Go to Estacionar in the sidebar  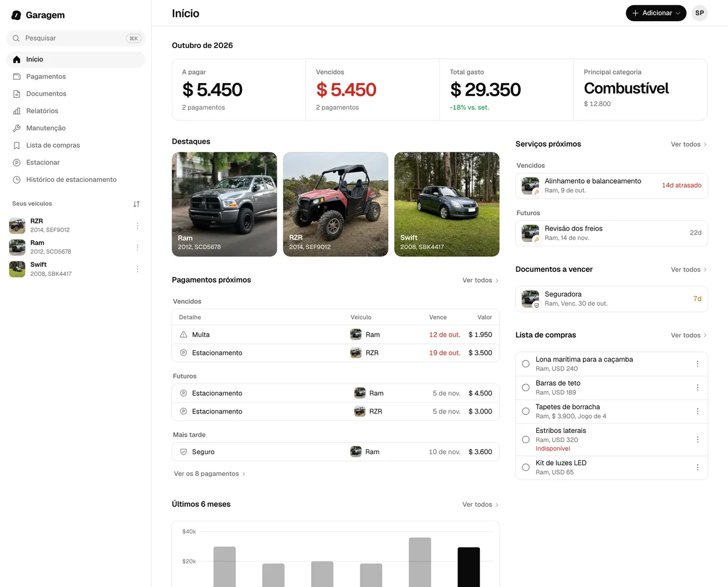pyautogui.click(x=76, y=163)
